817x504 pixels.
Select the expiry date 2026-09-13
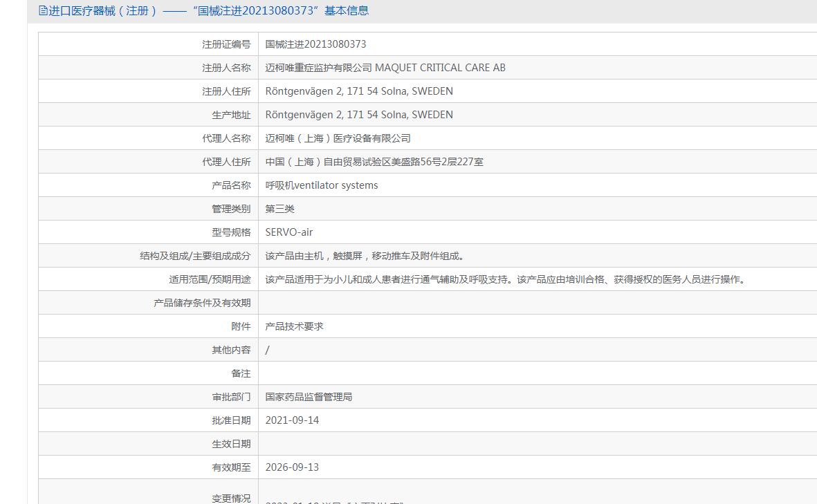click(292, 467)
